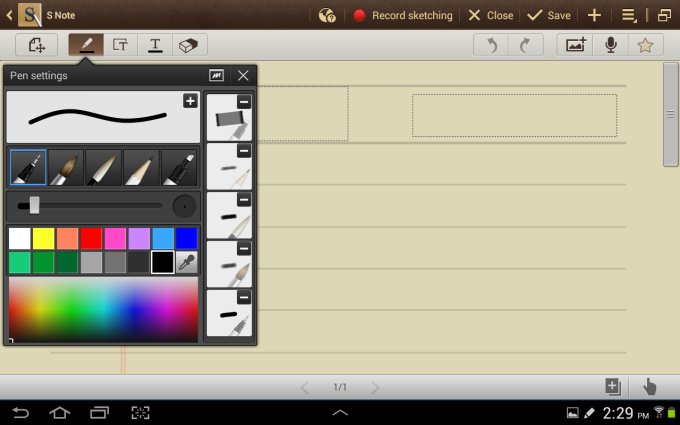The height and width of the screenshot is (425, 680).
Task: Select the pencil preset thumbnail
Action: click(x=229, y=167)
